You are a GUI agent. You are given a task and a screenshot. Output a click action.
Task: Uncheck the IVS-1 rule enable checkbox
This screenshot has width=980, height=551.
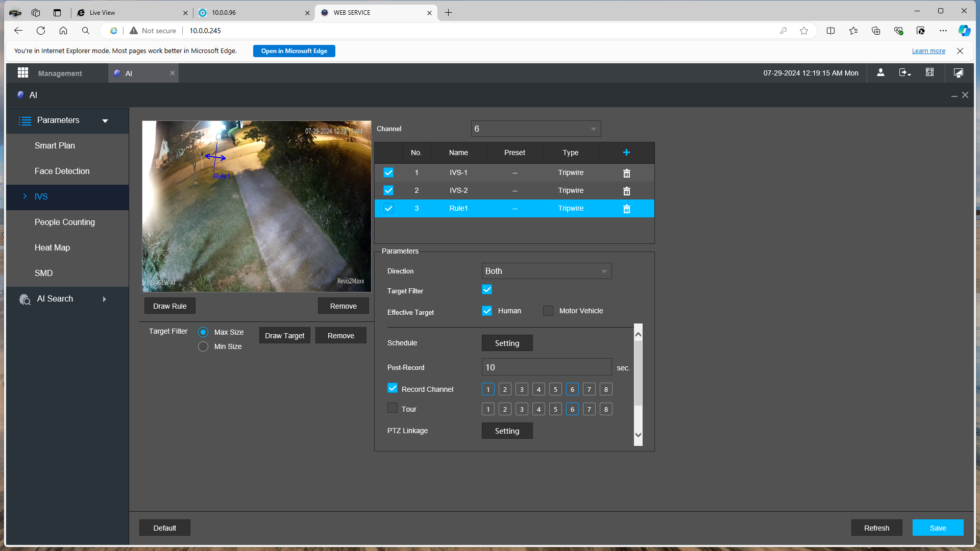(388, 172)
